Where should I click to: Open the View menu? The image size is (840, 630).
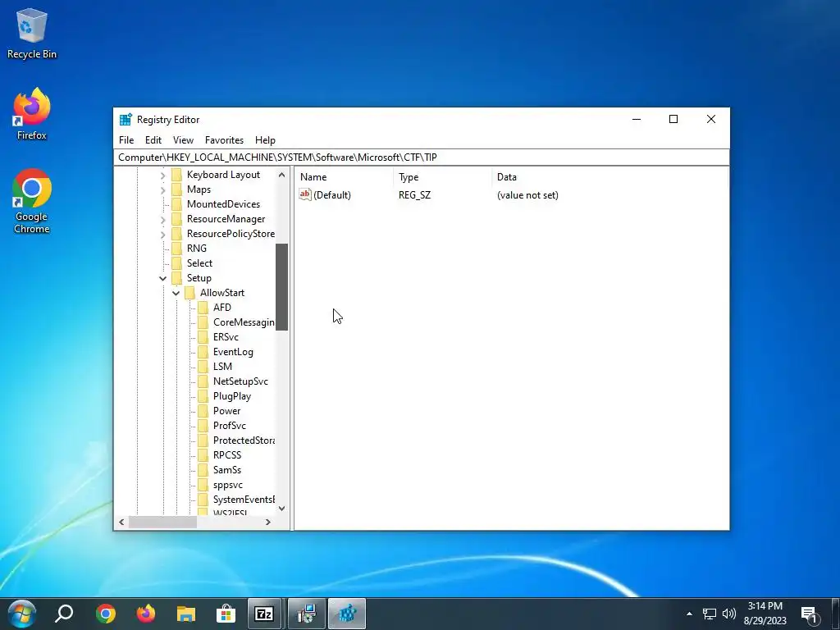point(183,139)
